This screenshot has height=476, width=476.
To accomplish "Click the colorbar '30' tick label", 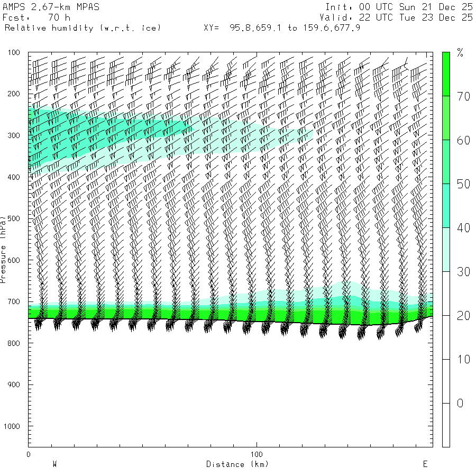I will point(463,272).
